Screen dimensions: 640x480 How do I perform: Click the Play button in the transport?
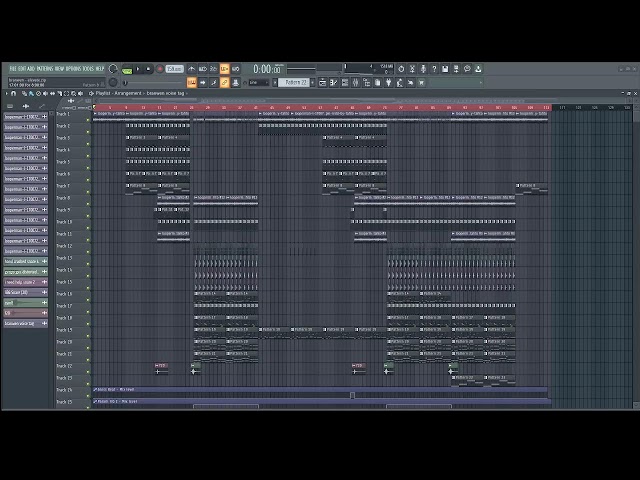pos(138,69)
